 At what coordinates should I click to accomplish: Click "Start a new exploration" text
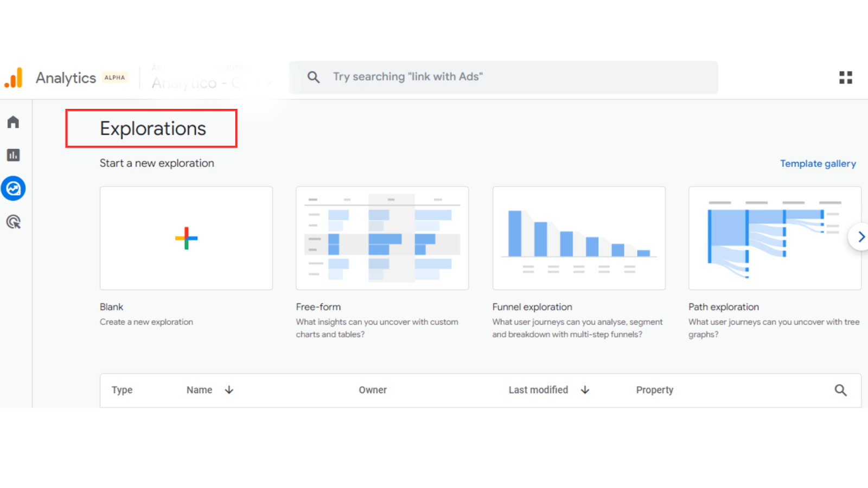click(157, 163)
